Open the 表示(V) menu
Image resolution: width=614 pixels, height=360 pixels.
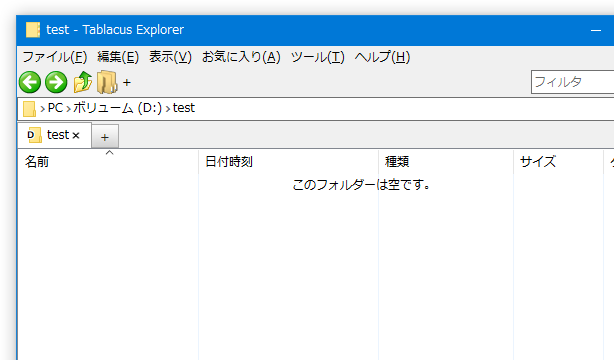170,57
